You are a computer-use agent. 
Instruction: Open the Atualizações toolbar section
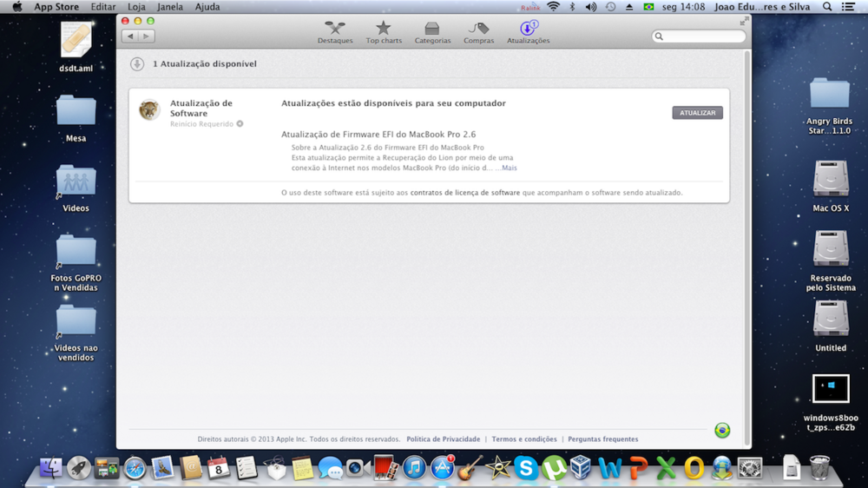click(x=528, y=32)
